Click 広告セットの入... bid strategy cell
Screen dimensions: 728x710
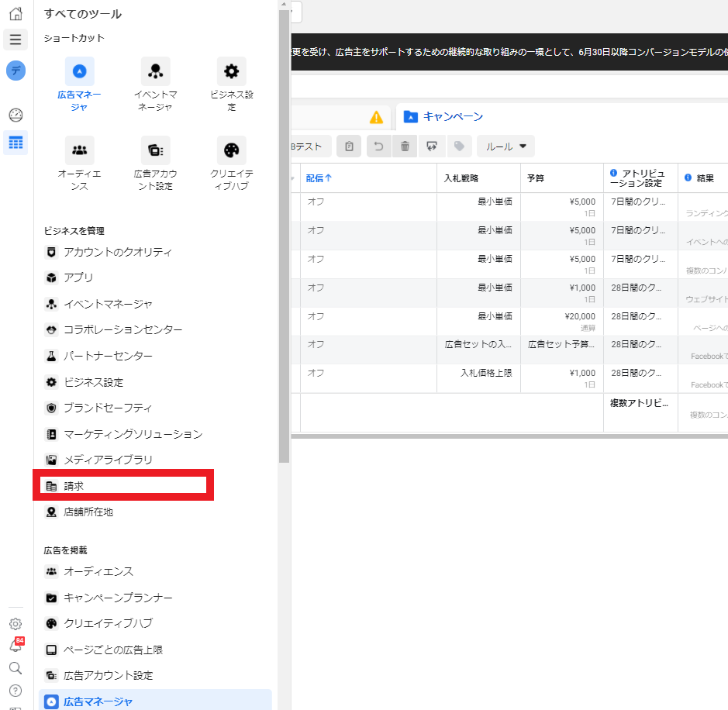478,350
